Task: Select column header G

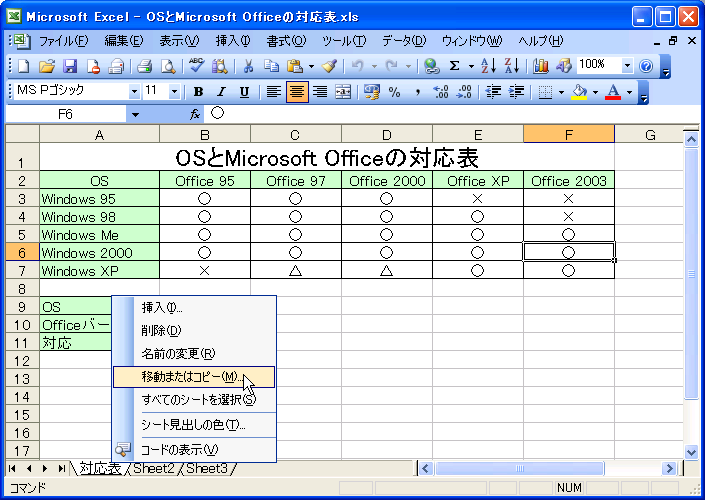Action: coord(650,134)
